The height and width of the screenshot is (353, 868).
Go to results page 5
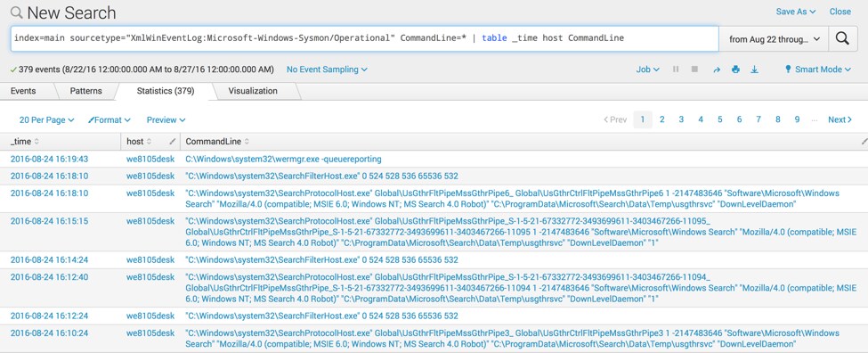pos(719,119)
